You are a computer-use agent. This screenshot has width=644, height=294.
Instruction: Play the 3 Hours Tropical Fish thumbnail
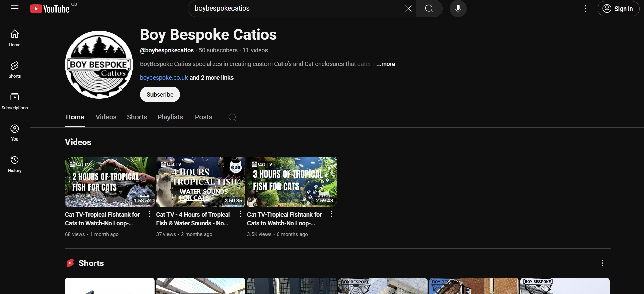[292, 182]
